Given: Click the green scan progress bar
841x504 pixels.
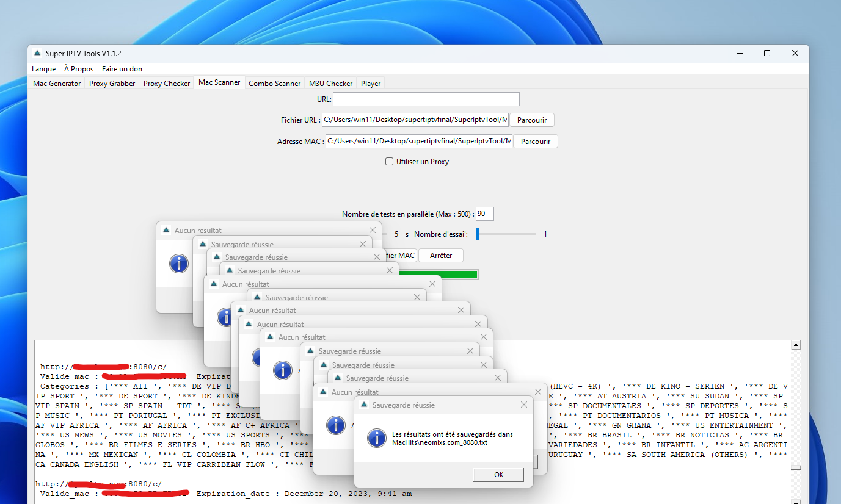Looking at the screenshot, I should (x=438, y=275).
